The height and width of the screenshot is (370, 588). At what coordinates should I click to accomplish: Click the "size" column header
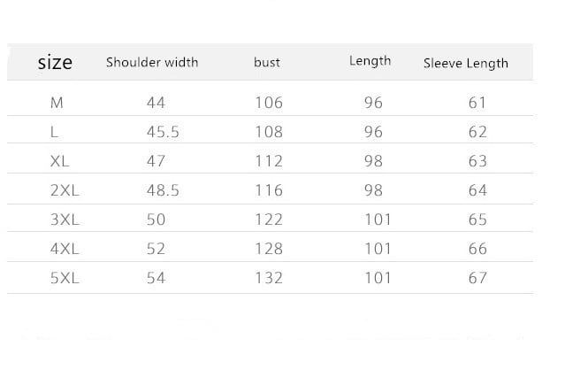pyautogui.click(x=55, y=63)
